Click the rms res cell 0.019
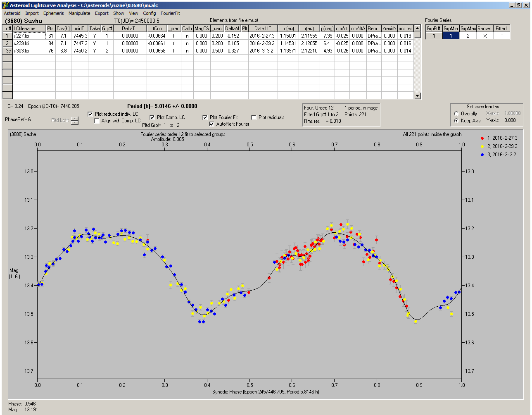This screenshot has height=415, width=532. tap(405, 36)
